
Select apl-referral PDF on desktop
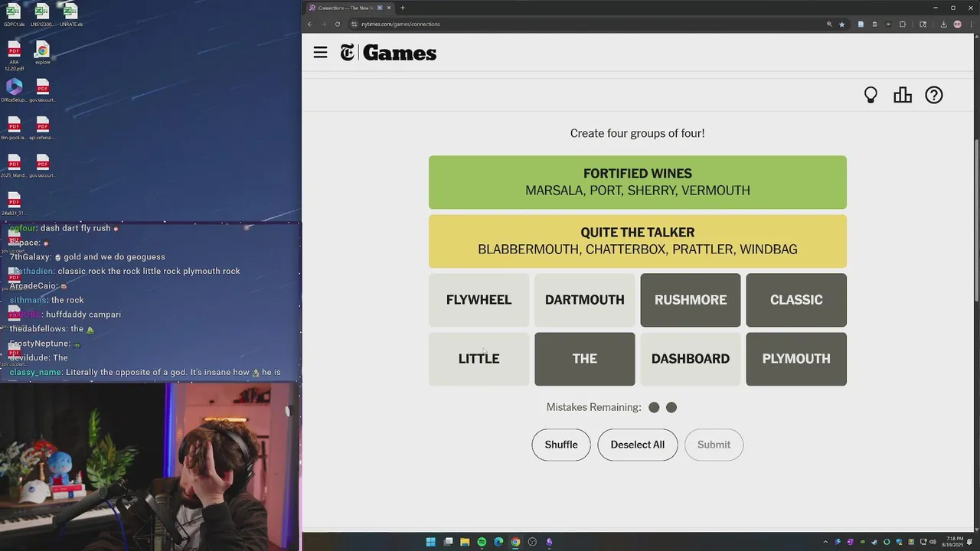42,129
